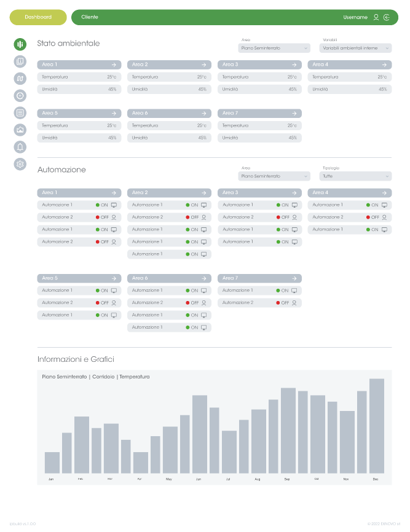
Task: Click the logout icon in header
Action: pos(387,17)
